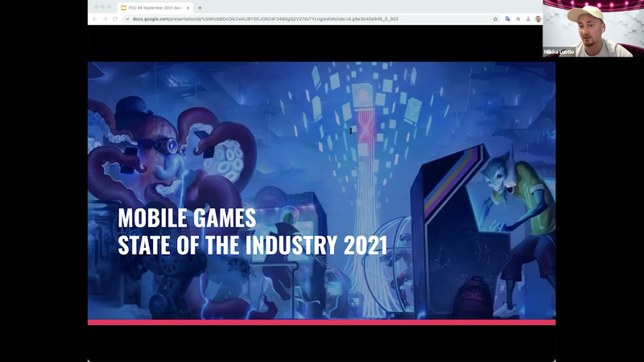Close the PGC #8 September 2021 tab
Viewport: 644px width, 362px height.
188,8
